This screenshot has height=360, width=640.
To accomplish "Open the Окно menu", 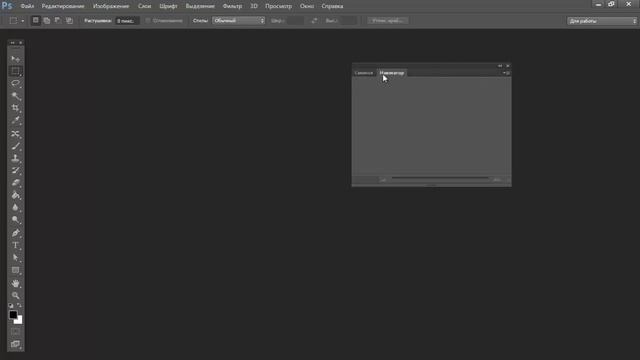I will click(307, 6).
